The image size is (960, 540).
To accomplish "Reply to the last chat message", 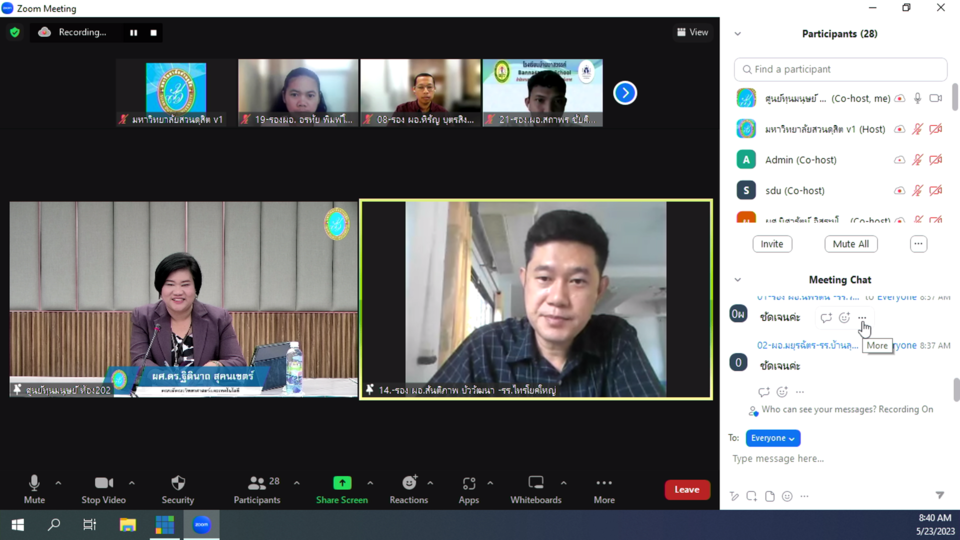I will [763, 392].
